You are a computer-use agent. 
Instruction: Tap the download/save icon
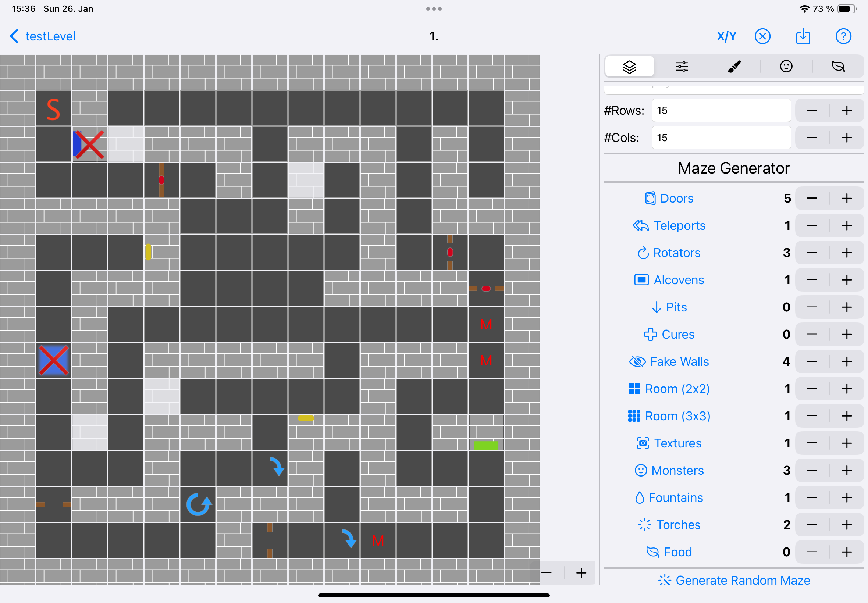click(x=803, y=36)
